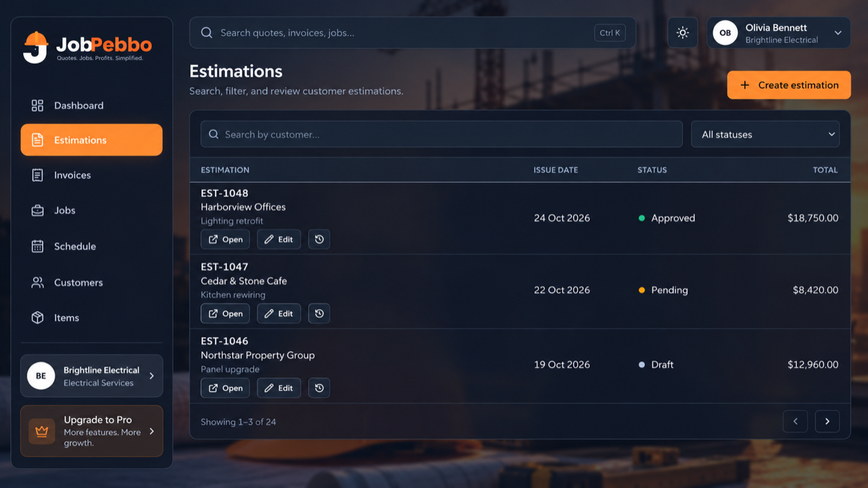Click the Panel upgrade description

(230, 369)
